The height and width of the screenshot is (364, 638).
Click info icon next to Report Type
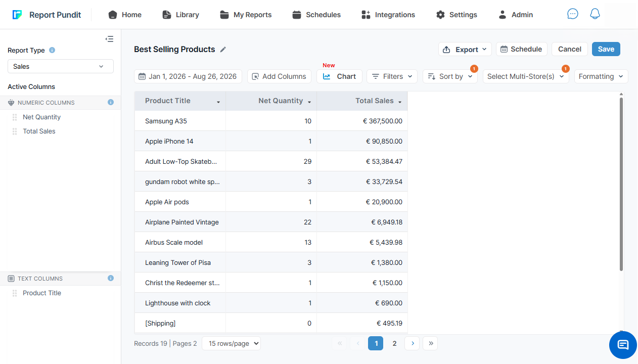52,50
